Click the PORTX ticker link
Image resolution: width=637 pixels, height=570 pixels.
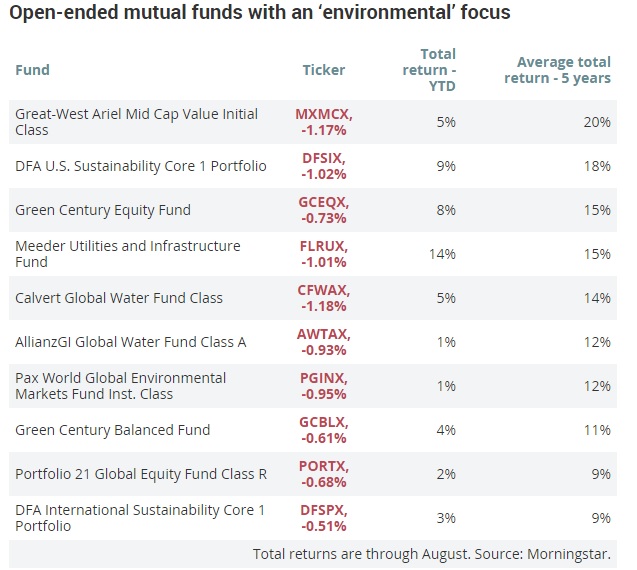(322, 466)
